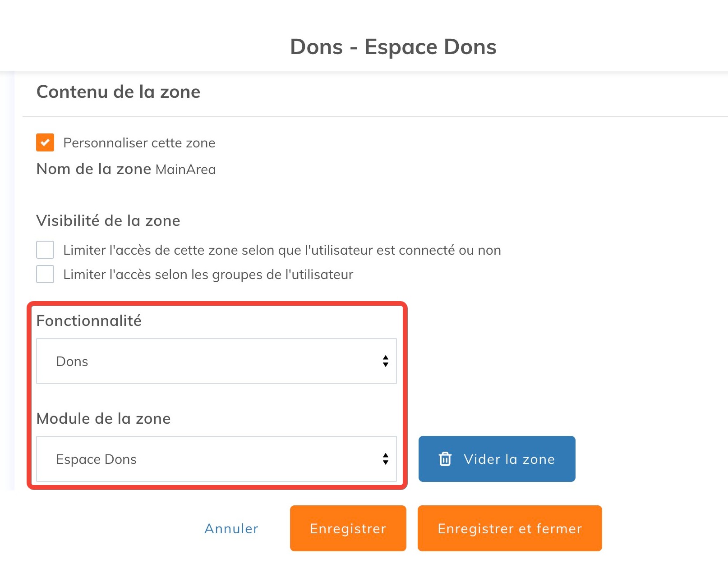728x577 pixels.
Task: Empty the zone with Vider la zone
Action: [x=497, y=459]
